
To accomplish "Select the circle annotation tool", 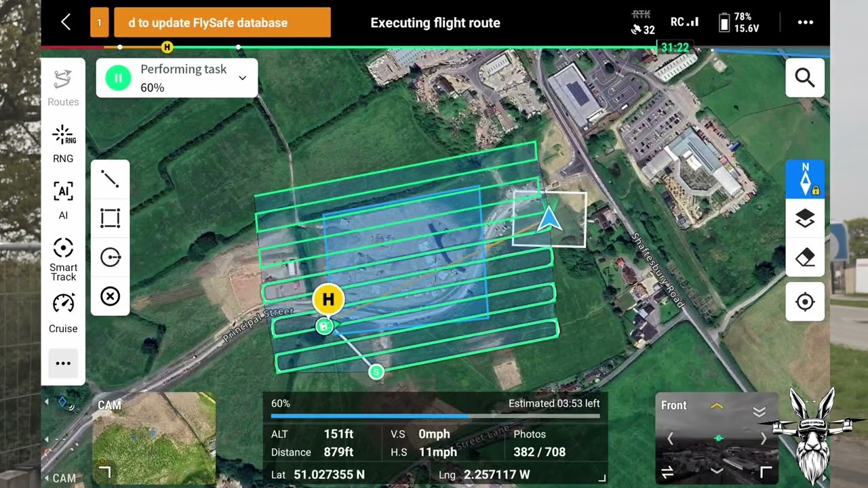I will (110, 258).
